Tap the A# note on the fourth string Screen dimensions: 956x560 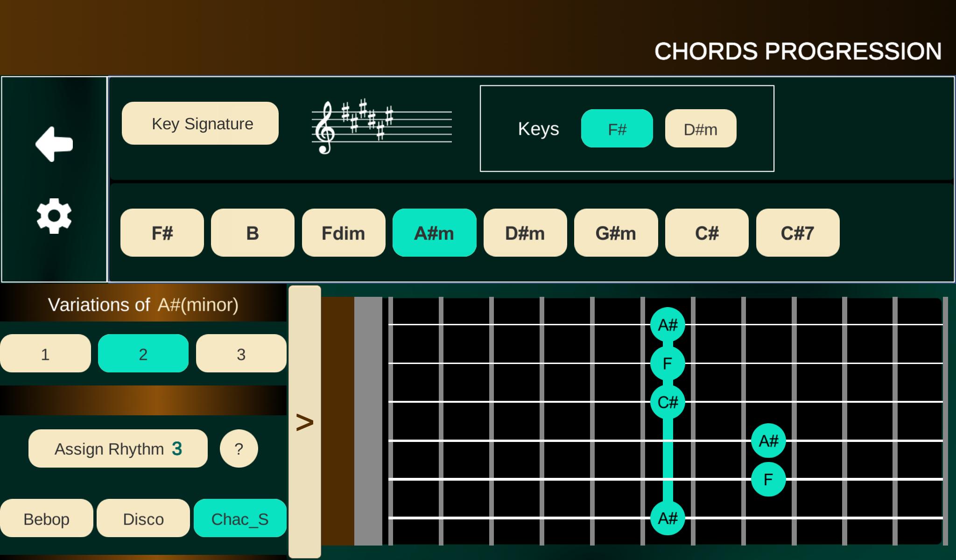point(768,441)
